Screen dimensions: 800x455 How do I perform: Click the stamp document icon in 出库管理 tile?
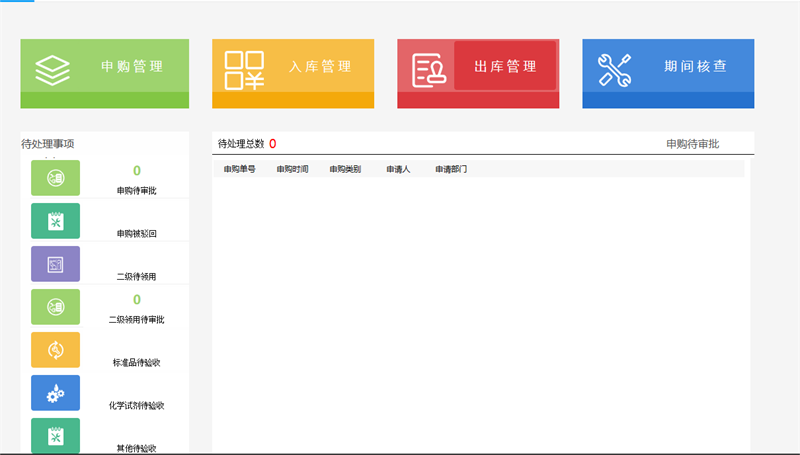pyautogui.click(x=430, y=70)
